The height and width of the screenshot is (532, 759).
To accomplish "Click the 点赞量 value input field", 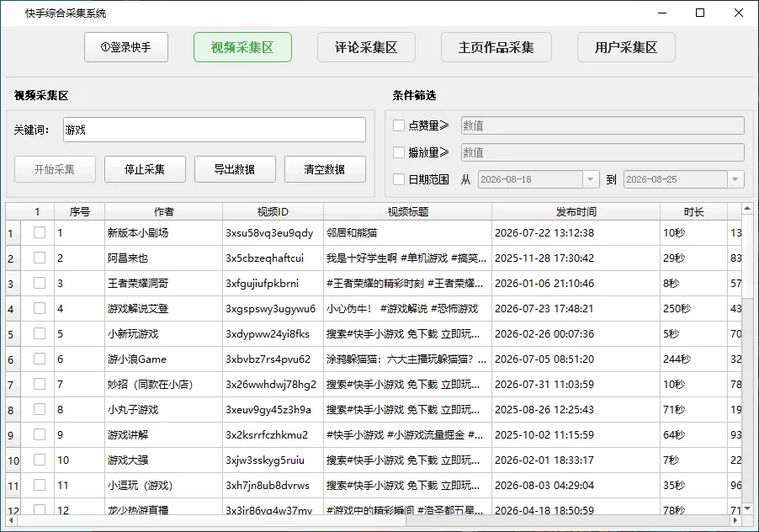I will tap(602, 125).
